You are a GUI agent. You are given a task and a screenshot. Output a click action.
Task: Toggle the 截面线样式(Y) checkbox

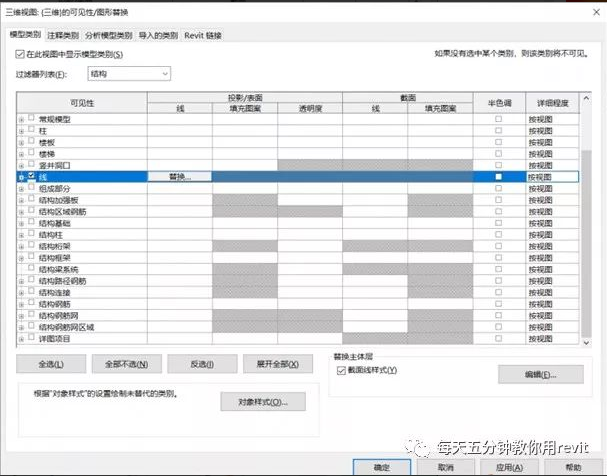click(x=341, y=371)
